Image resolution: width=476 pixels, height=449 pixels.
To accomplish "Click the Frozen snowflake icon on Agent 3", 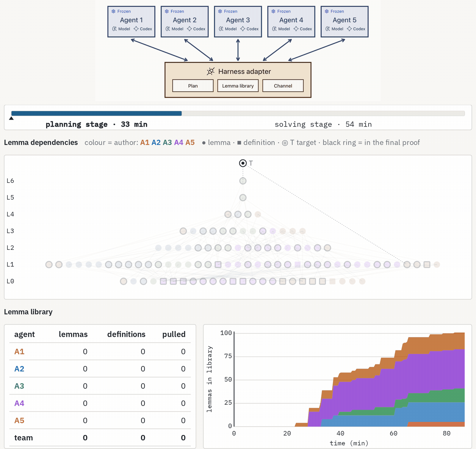I will click(x=220, y=11).
